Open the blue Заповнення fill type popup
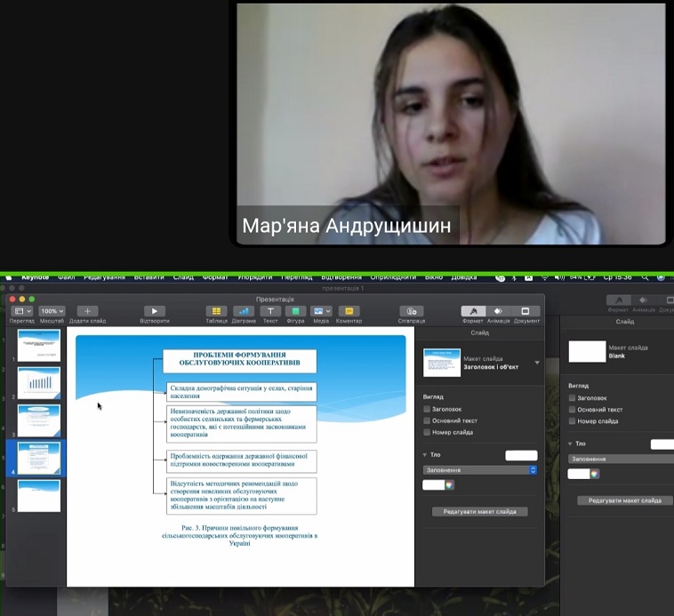Image resolution: width=674 pixels, height=616 pixels. coord(480,469)
